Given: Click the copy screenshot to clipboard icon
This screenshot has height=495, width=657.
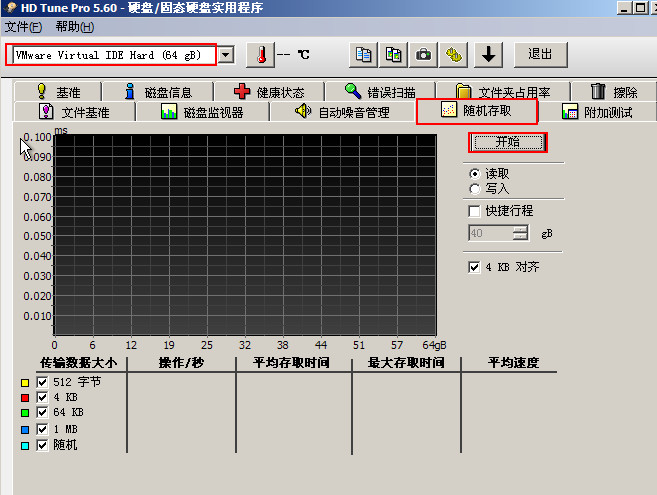Looking at the screenshot, I should 394,54.
